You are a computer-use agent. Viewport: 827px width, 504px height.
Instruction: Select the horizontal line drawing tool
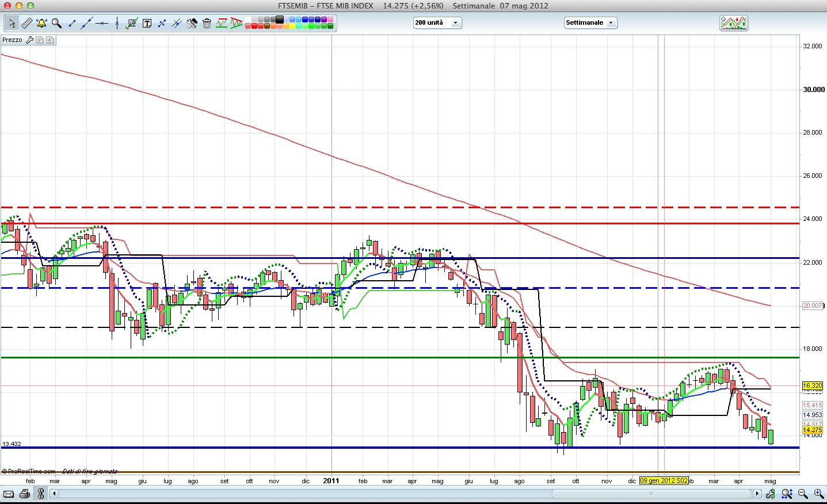point(102,23)
